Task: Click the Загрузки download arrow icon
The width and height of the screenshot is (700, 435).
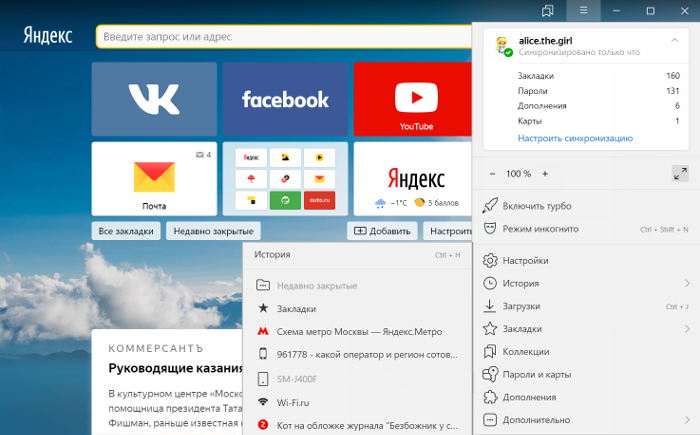Action: (490, 306)
